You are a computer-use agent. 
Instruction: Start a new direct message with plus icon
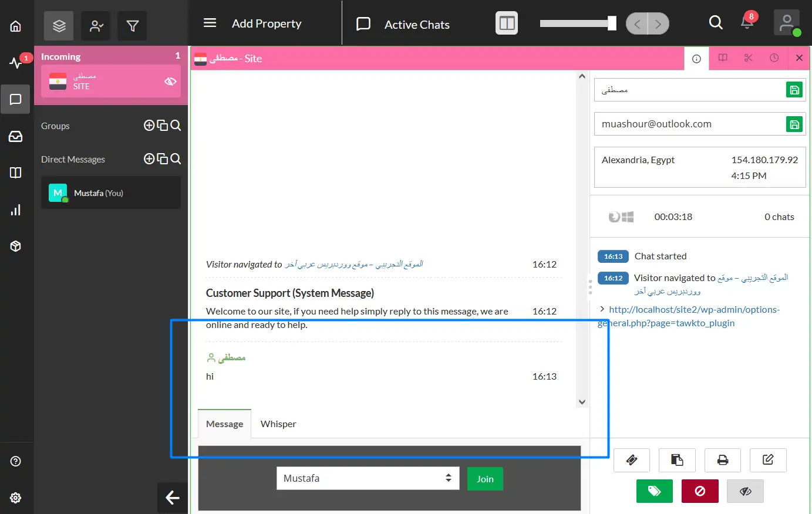point(149,158)
